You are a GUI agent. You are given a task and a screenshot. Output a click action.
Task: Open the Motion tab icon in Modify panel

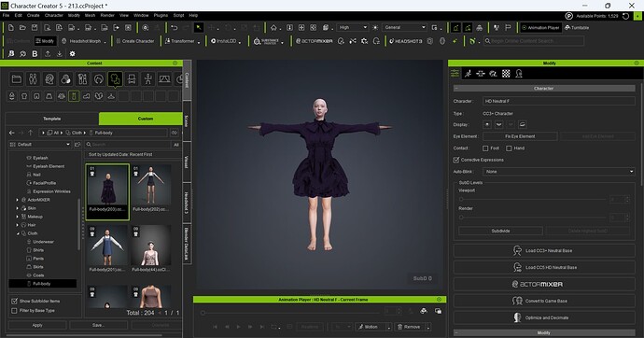click(468, 74)
